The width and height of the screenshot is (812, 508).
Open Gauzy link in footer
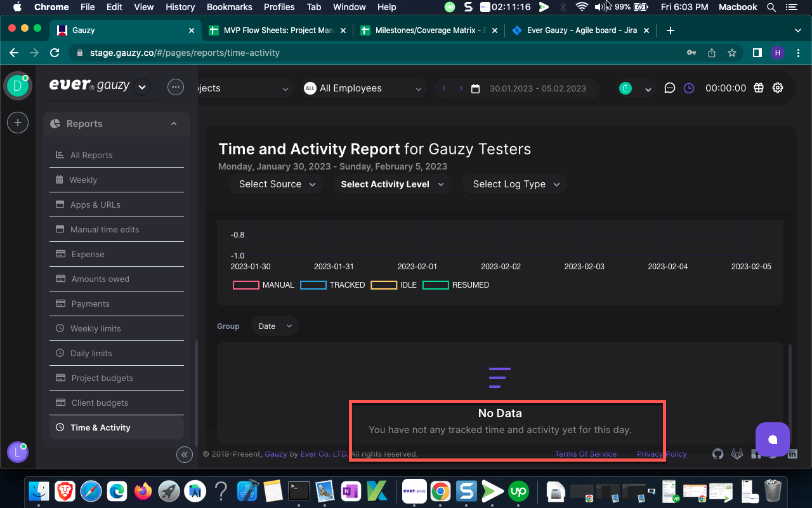pos(276,454)
